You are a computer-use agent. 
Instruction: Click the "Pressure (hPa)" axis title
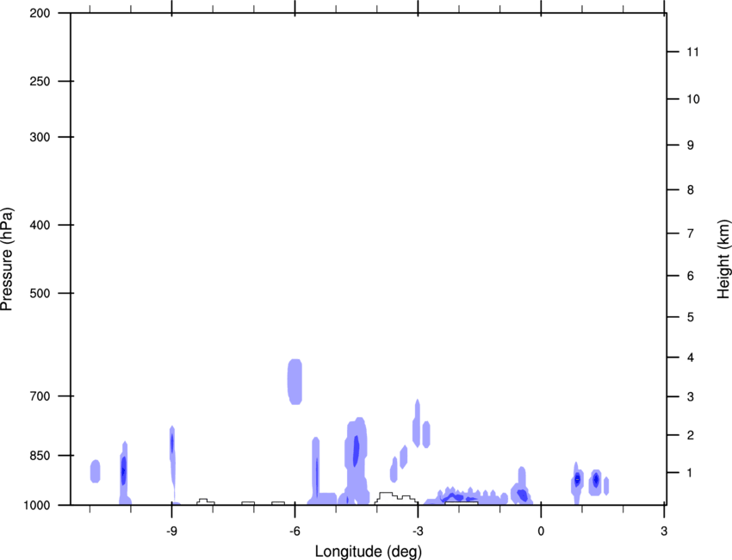click(7, 259)
